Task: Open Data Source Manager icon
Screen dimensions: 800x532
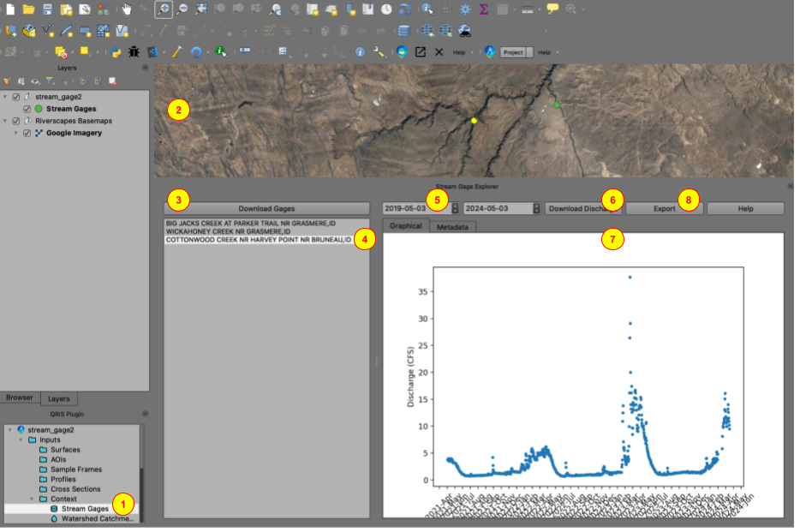Action: pos(11,31)
